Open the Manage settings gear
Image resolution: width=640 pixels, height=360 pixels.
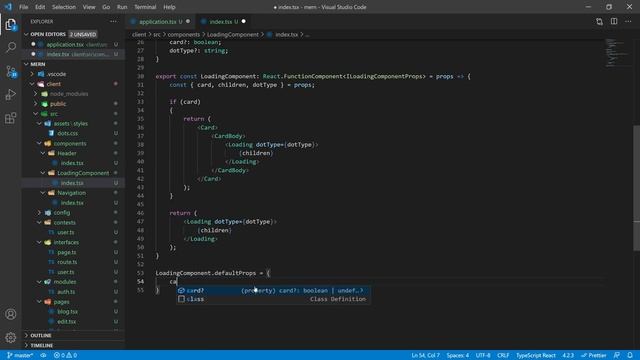(x=11, y=338)
